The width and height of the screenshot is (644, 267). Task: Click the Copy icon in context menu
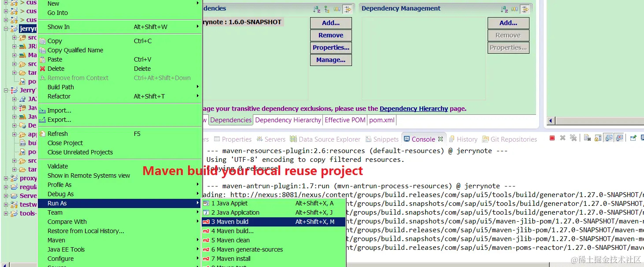(42, 41)
